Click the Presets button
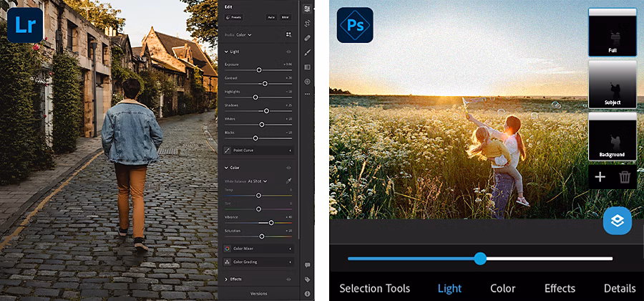The image size is (644, 301). point(234,17)
